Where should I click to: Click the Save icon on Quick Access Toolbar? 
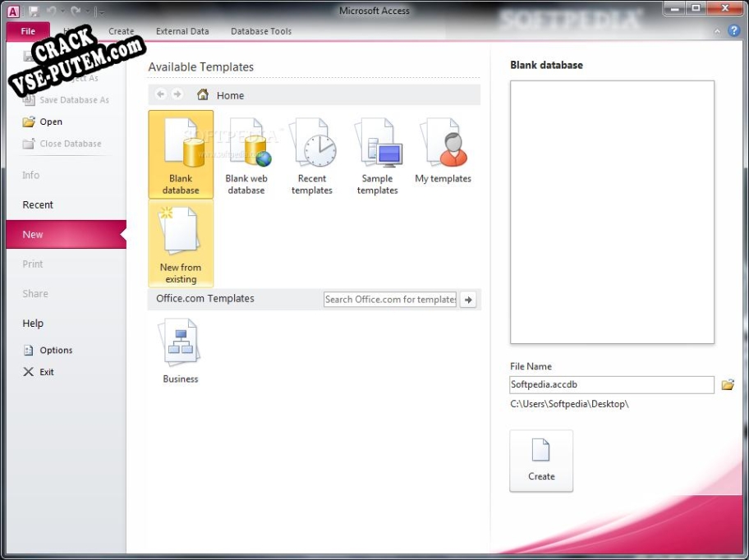(x=34, y=11)
